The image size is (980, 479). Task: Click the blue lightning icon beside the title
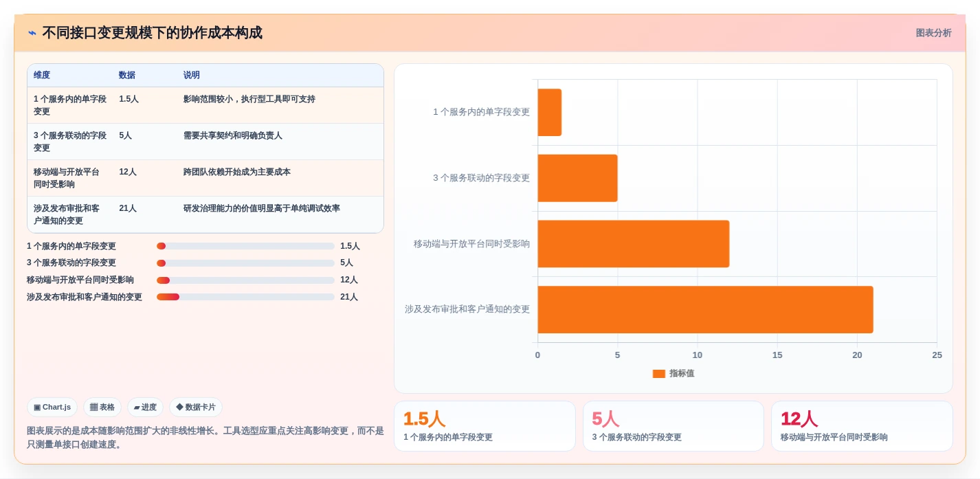[x=32, y=33]
